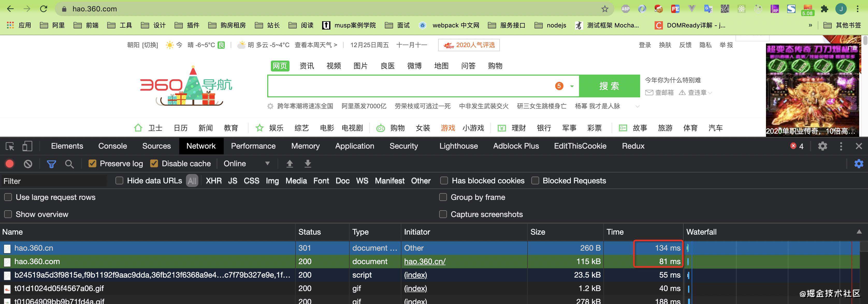868x304 pixels.
Task: Switch to the Elements tab
Action: (67, 146)
